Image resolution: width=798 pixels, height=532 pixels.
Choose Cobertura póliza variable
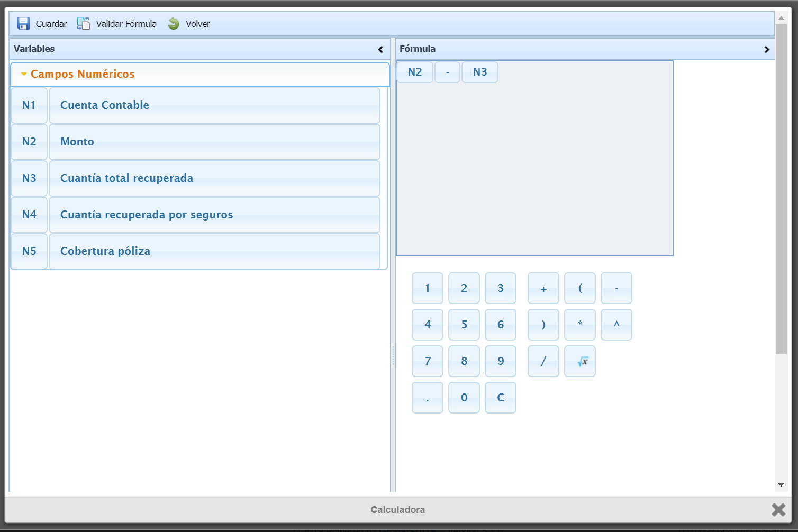pyautogui.click(x=214, y=251)
